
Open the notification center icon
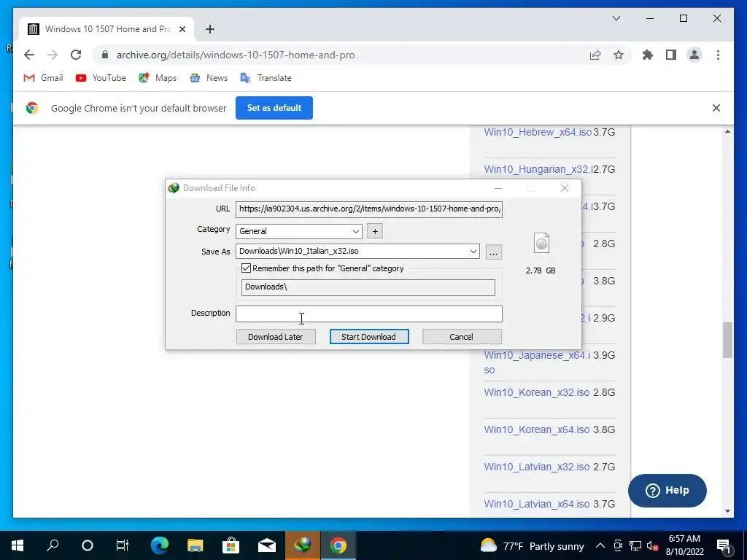tap(724, 545)
